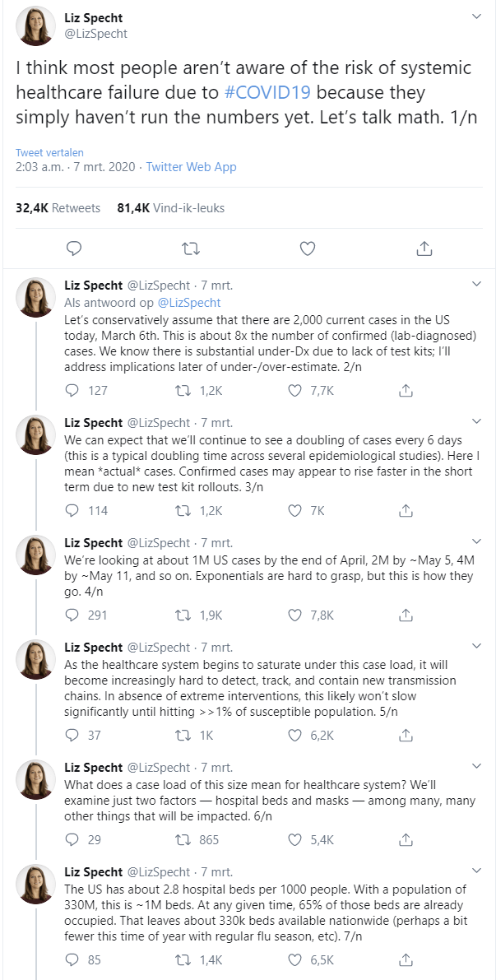Viewport: 496px width, 980px height.
Task: Expand options chevron on the 2/n tweet
Action: tap(476, 285)
